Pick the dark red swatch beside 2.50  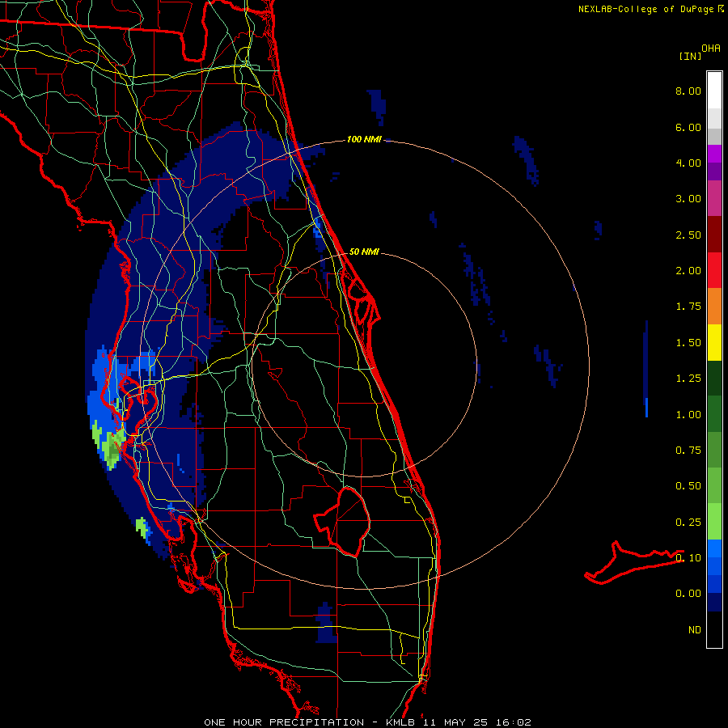pyautogui.click(x=714, y=235)
